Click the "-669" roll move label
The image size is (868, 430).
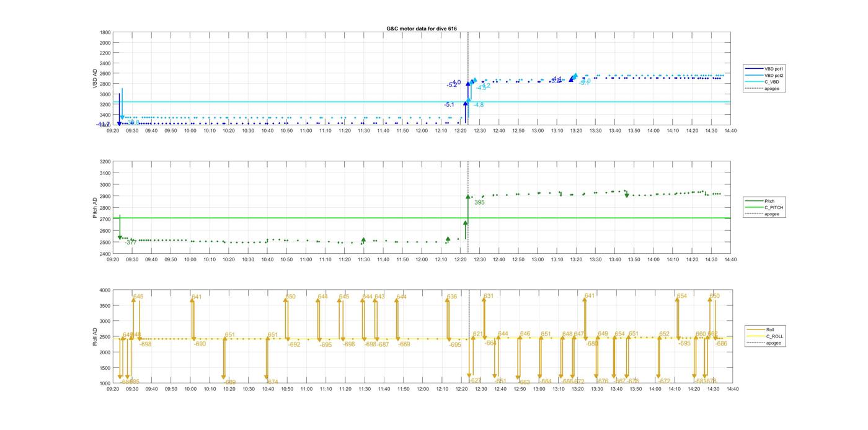(404, 344)
